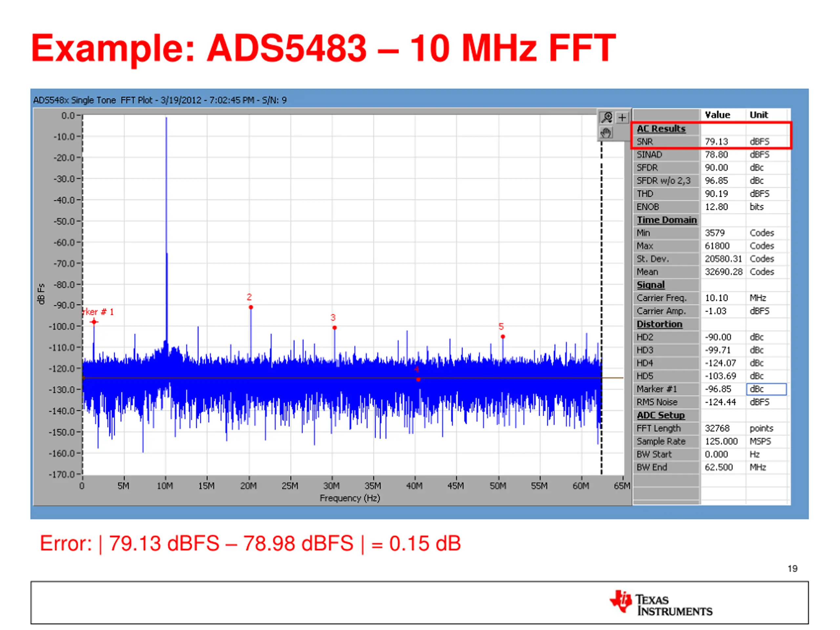Click the slide title ADS5483 heading

click(x=323, y=48)
